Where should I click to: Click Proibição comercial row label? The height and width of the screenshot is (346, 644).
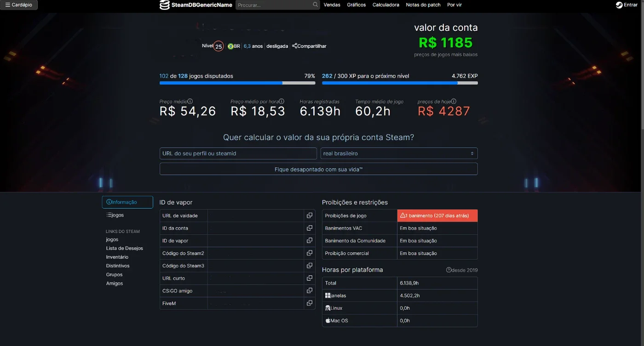(x=347, y=253)
